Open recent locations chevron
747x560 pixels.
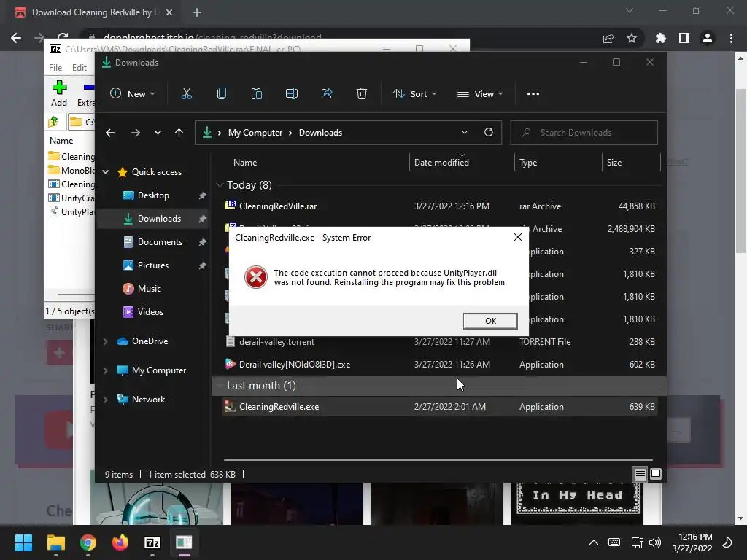pyautogui.click(x=158, y=133)
